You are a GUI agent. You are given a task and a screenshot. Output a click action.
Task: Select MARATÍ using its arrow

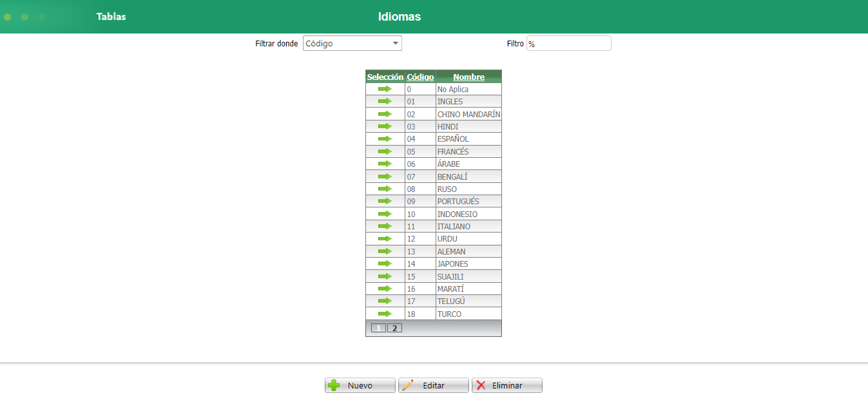[385, 289]
